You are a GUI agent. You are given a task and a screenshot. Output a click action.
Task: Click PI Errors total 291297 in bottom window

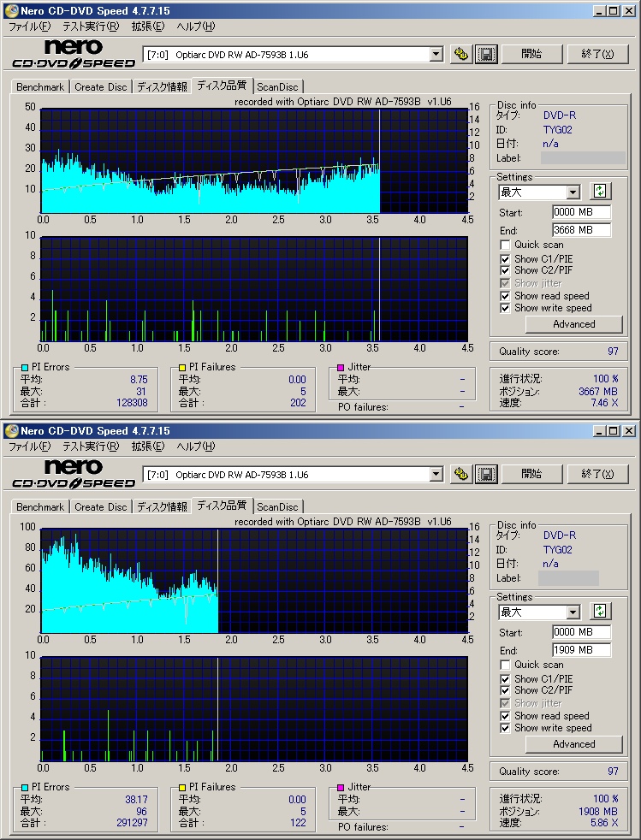pos(132,823)
